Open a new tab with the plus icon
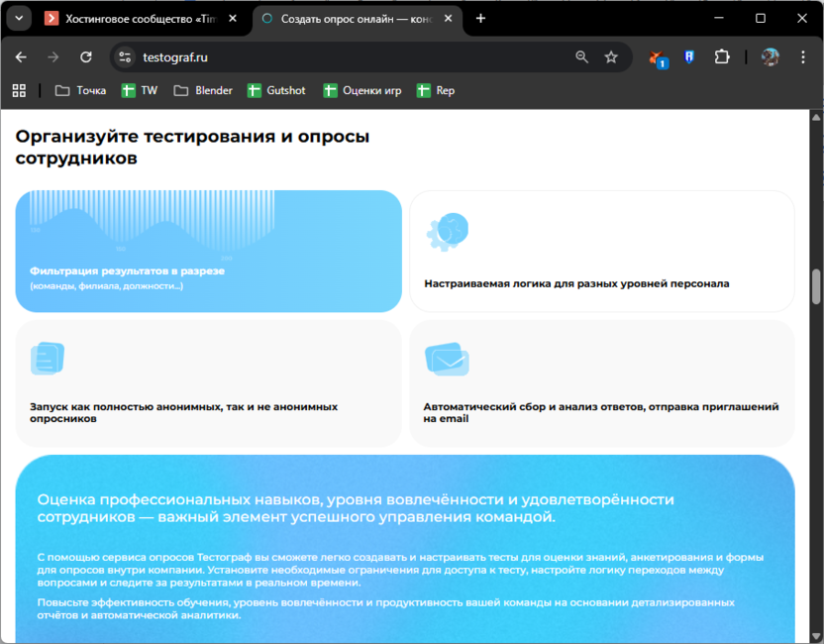This screenshot has width=824, height=644. pos(479,18)
